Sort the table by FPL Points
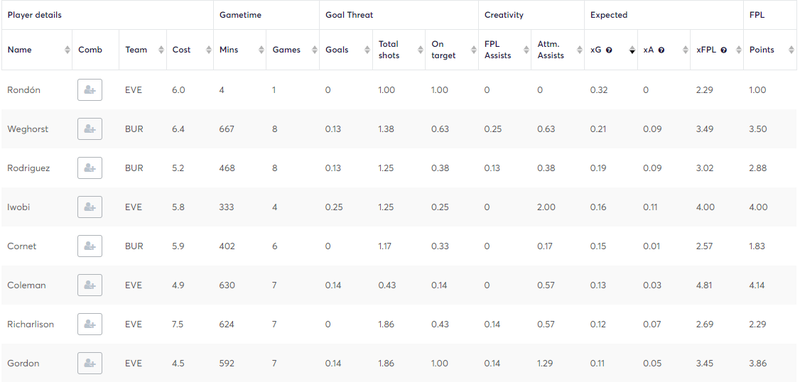 point(791,50)
